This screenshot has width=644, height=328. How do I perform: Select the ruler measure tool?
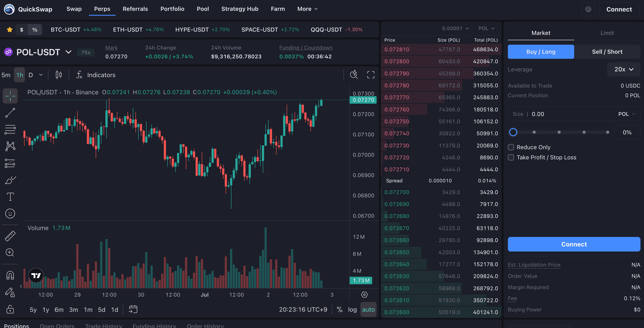pos(10,236)
